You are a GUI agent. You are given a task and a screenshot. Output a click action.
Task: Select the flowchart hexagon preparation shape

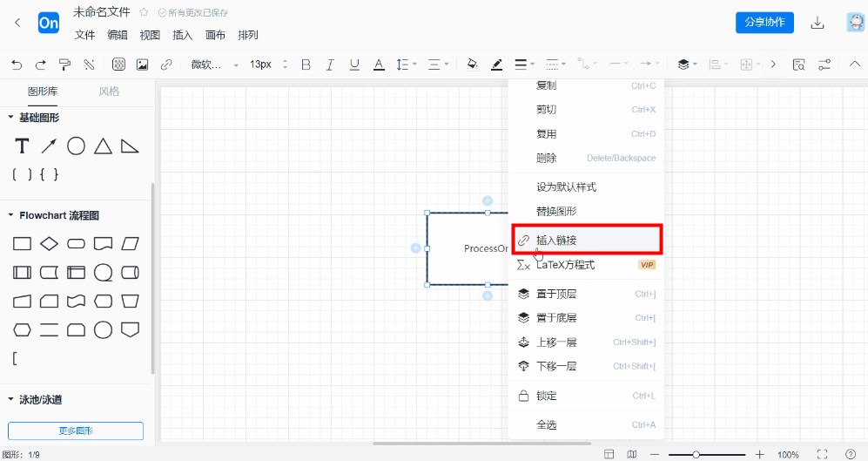[x=22, y=329]
